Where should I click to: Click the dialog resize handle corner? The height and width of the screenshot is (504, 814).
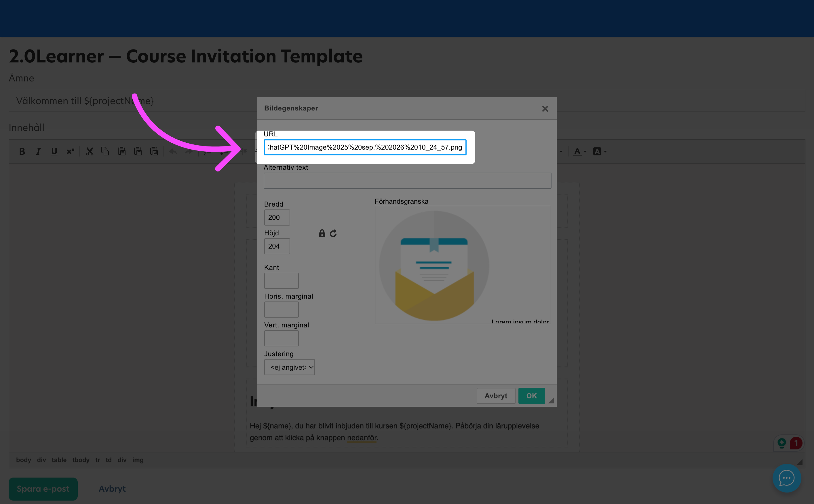tap(551, 401)
